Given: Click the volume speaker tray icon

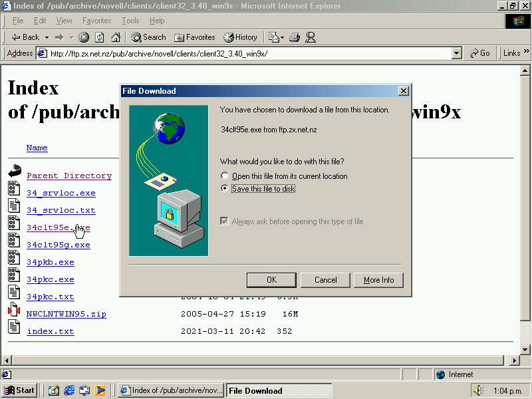Looking at the screenshot, I should pyautogui.click(x=478, y=390).
